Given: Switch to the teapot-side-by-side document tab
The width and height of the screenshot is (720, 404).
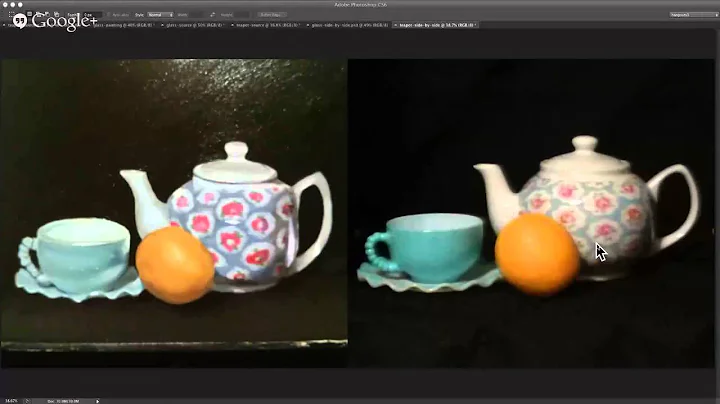Looking at the screenshot, I should coord(437,25).
